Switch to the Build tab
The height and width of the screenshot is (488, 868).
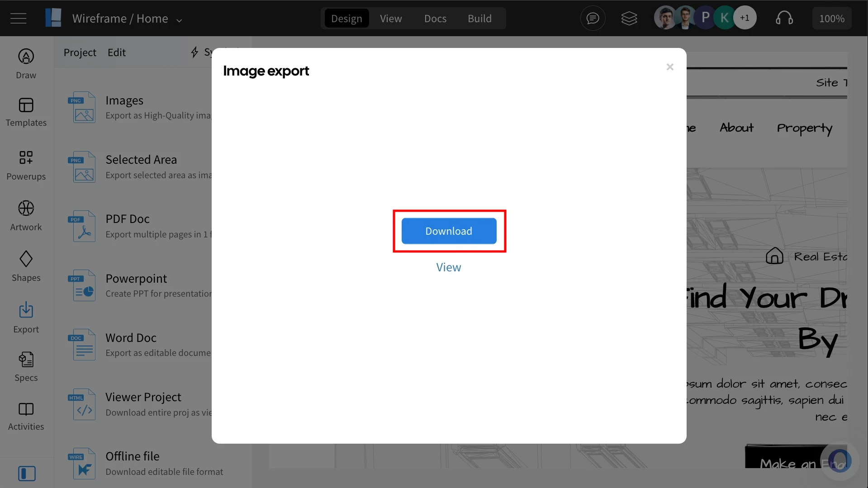click(x=479, y=19)
